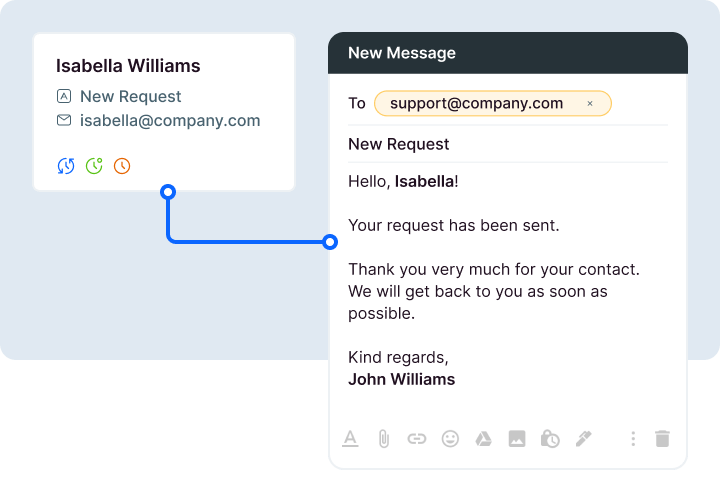Insert file from Google Drive icon

[x=483, y=438]
